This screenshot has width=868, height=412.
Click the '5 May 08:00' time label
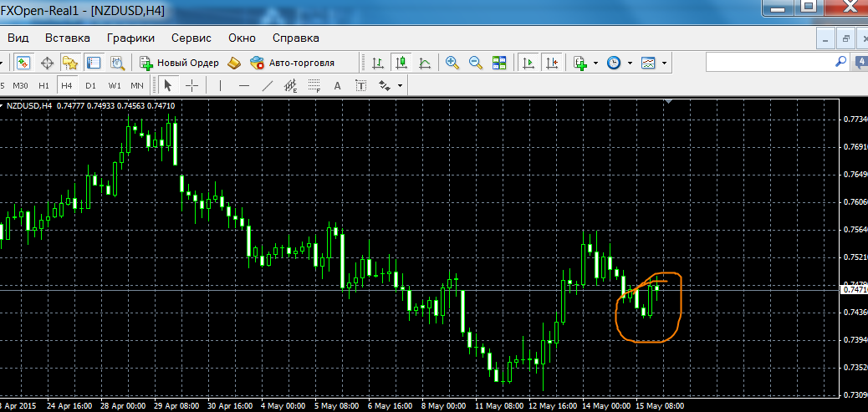point(336,405)
